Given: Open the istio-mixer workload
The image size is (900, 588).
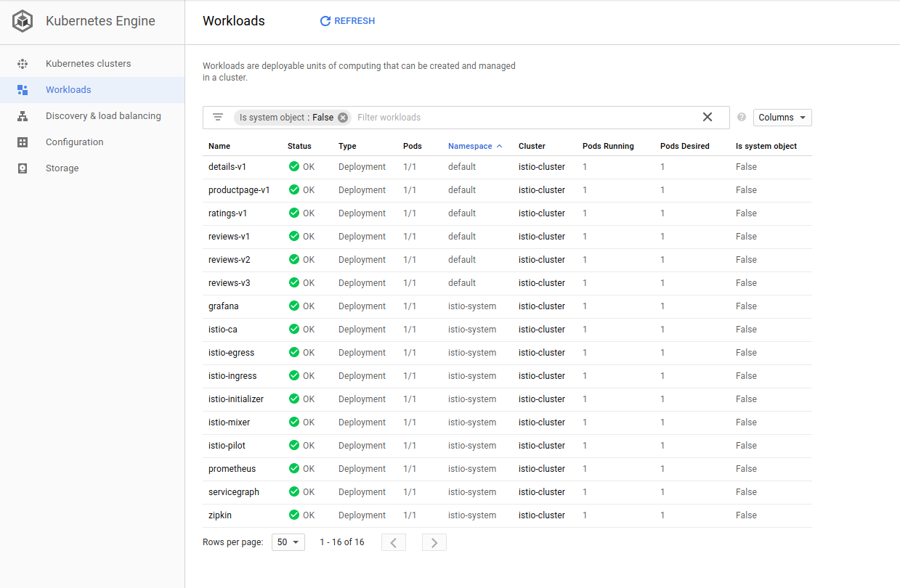Looking at the screenshot, I should 230,422.
